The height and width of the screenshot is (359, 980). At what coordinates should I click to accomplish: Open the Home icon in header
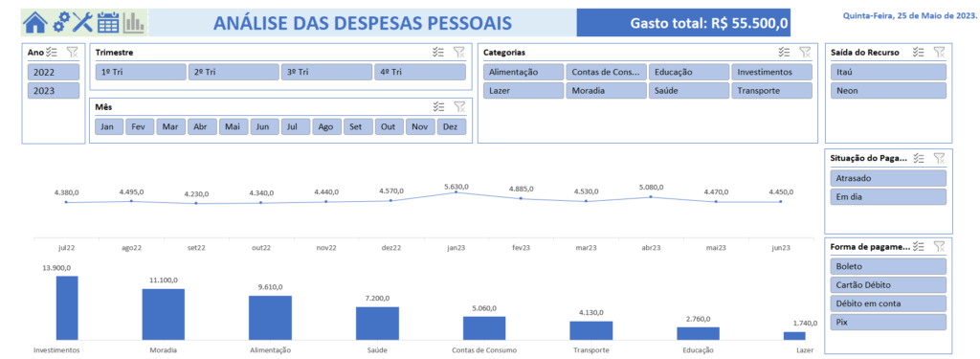[35, 23]
